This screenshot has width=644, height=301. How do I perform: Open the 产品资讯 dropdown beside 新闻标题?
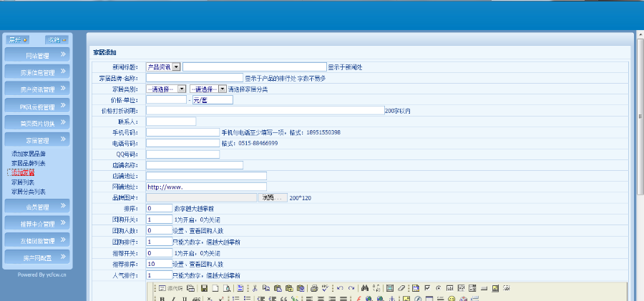click(163, 66)
